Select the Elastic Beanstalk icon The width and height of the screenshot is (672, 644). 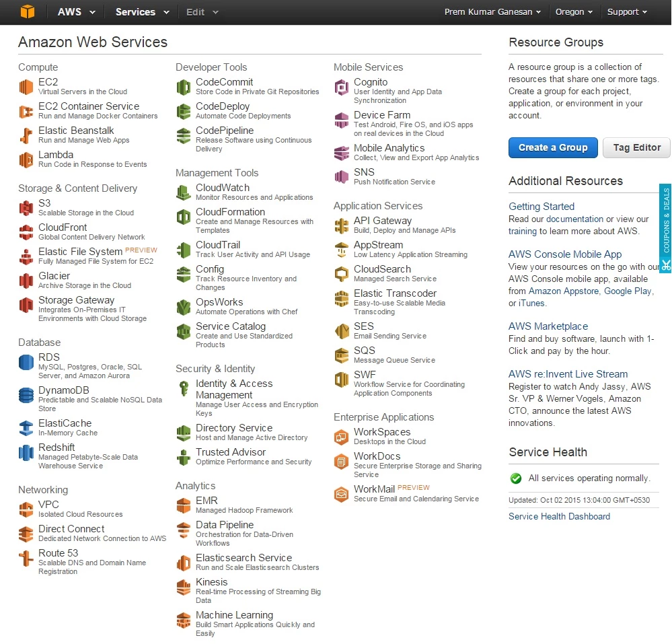[x=26, y=135]
